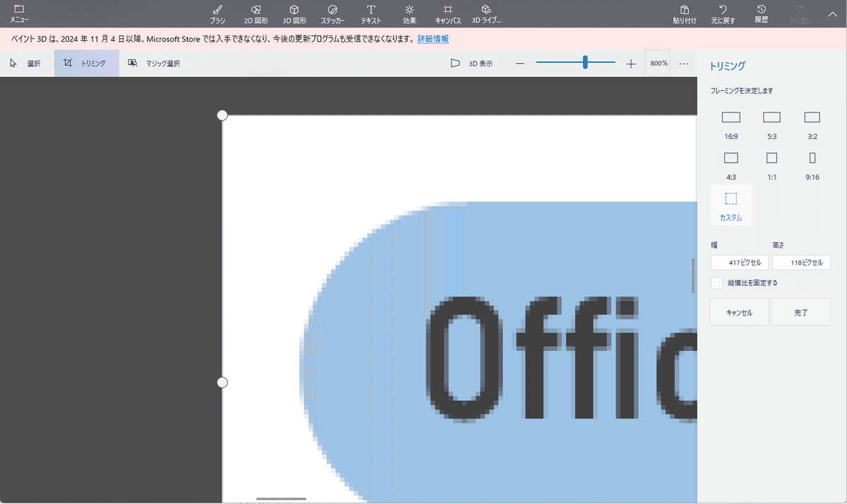Open the 詳細情報 link
The image size is (847, 504).
[x=433, y=39]
